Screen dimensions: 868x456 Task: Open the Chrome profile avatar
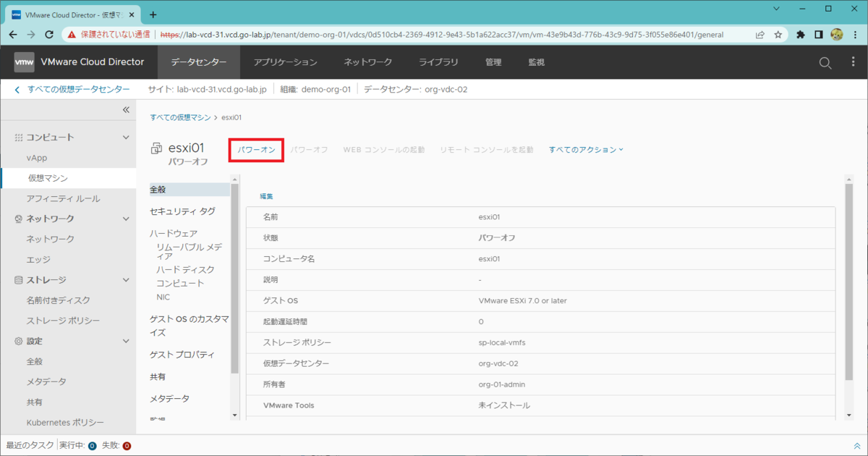pyautogui.click(x=837, y=34)
